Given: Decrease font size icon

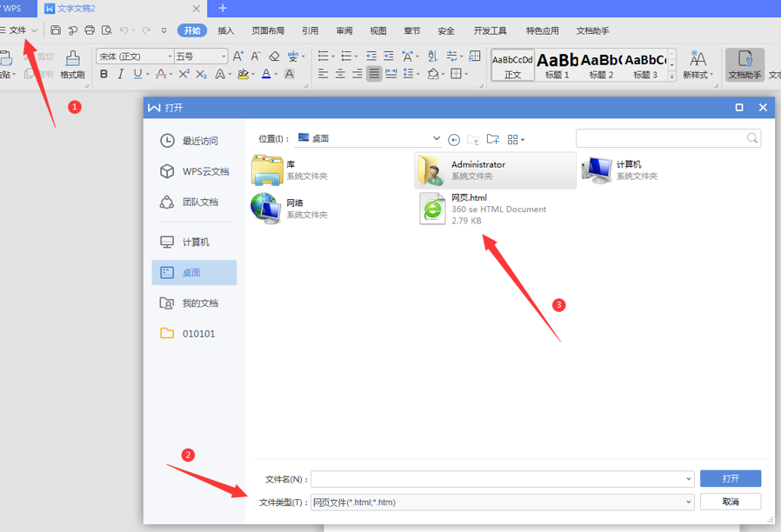Looking at the screenshot, I should [x=256, y=57].
